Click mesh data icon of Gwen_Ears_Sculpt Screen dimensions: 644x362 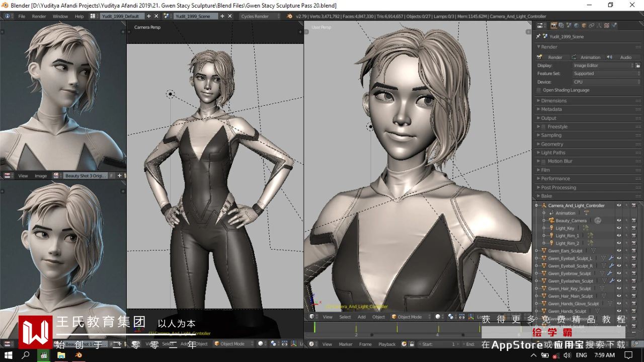pos(593,251)
